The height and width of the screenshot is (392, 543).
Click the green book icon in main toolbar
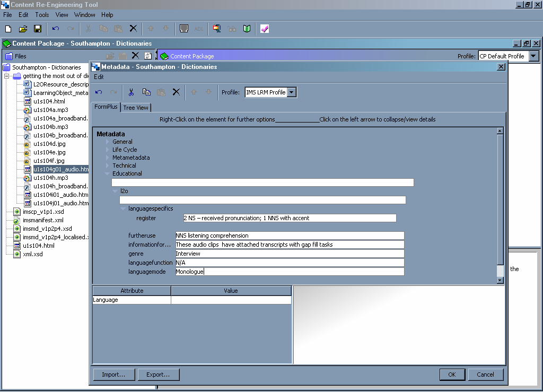(x=247, y=29)
